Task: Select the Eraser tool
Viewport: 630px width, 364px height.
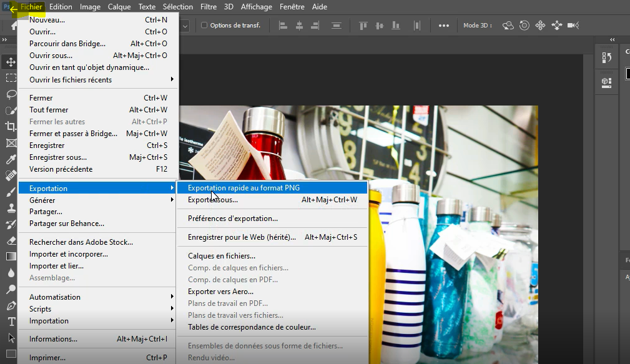Action: [11, 240]
